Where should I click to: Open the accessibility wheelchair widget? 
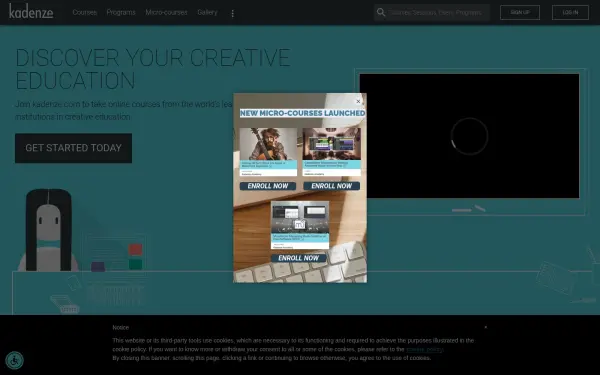[15, 360]
